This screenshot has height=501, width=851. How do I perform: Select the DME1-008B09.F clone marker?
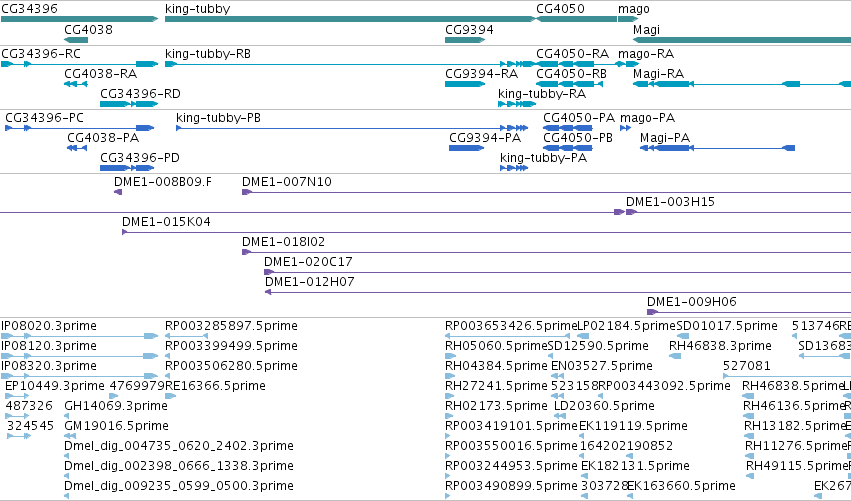[x=118, y=192]
